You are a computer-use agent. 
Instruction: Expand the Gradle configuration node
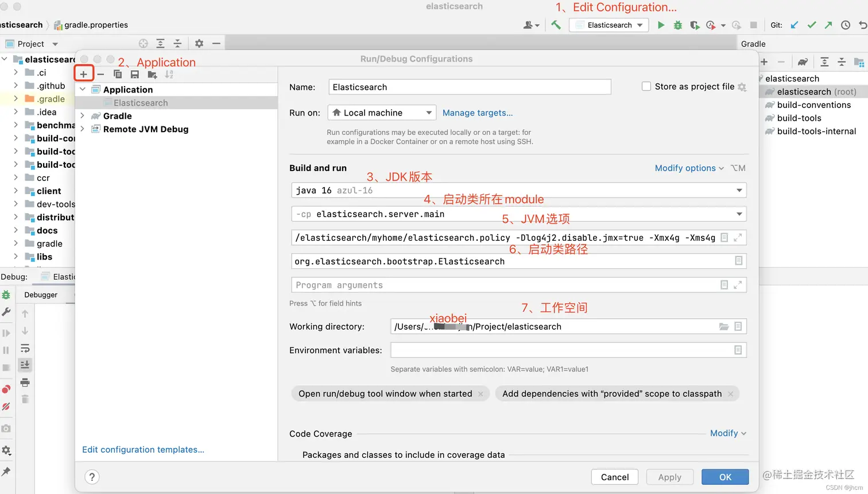point(83,116)
